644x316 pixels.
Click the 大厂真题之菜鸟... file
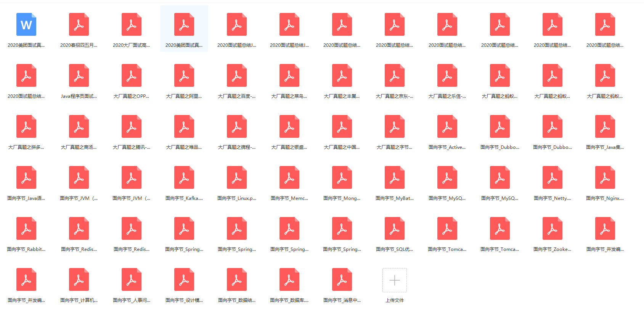[289, 75]
